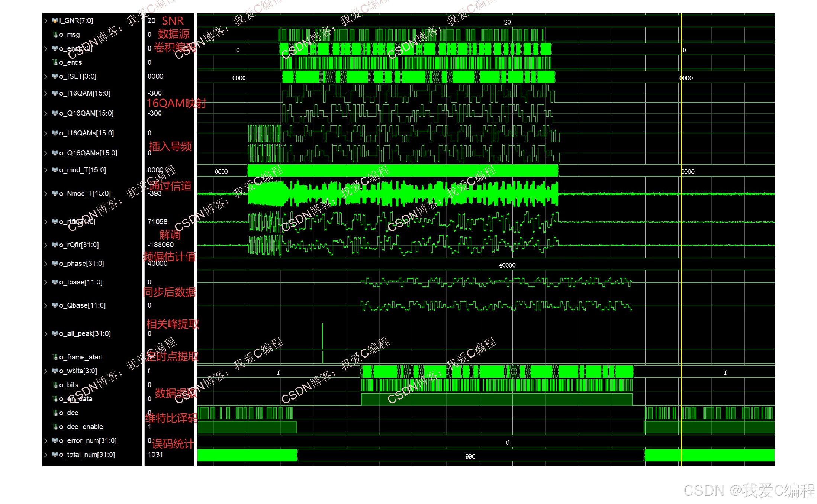Click the o_rIfir value 71058
The image size is (817, 504).
pyautogui.click(x=158, y=222)
